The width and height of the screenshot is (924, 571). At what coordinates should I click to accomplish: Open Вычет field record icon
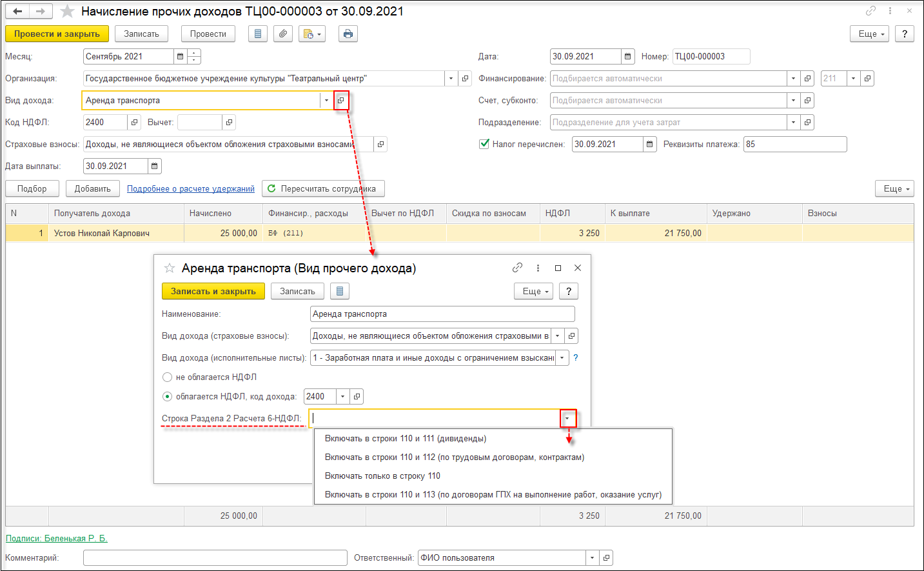(x=229, y=123)
